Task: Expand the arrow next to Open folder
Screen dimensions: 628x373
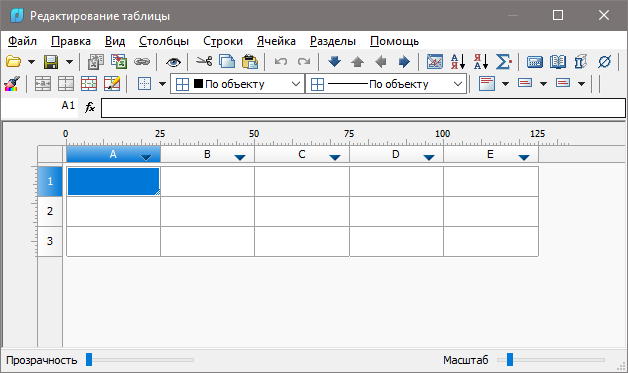Action: click(31, 62)
